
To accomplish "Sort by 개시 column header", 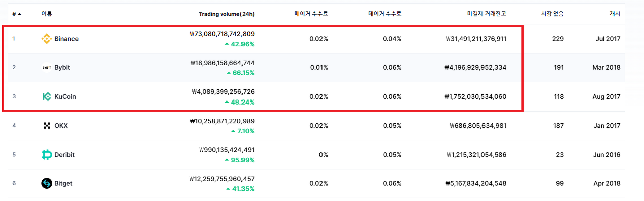I will 615,14.
